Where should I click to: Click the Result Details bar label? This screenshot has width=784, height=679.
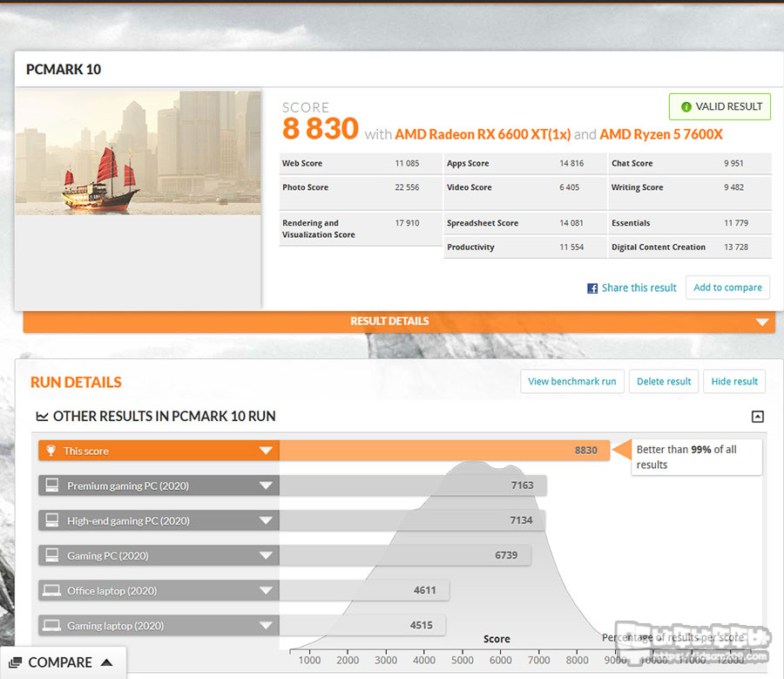389,322
